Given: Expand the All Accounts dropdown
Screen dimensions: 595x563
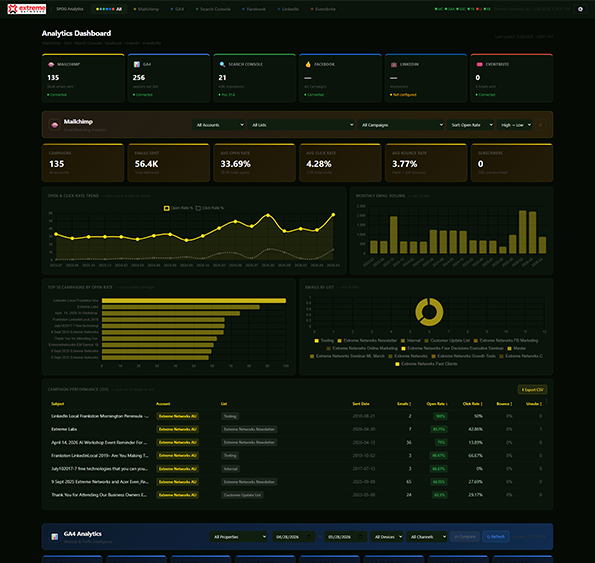Looking at the screenshot, I should tap(220, 125).
